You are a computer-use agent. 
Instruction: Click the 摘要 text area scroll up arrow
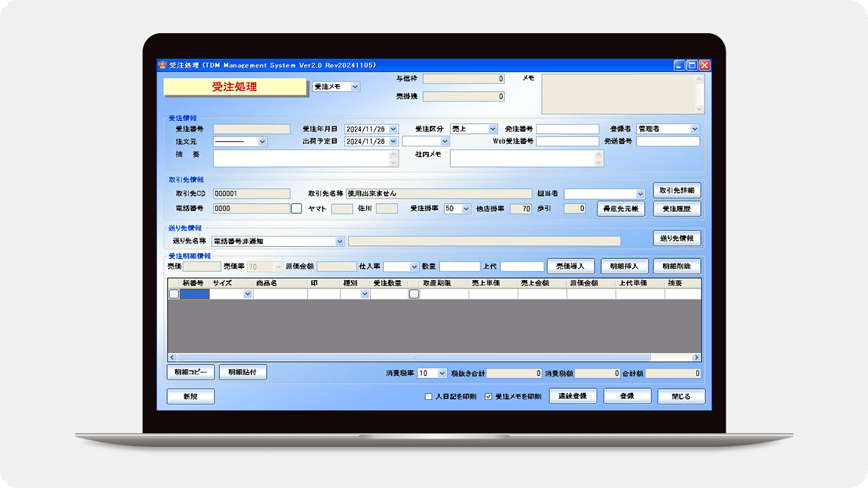[394, 154]
